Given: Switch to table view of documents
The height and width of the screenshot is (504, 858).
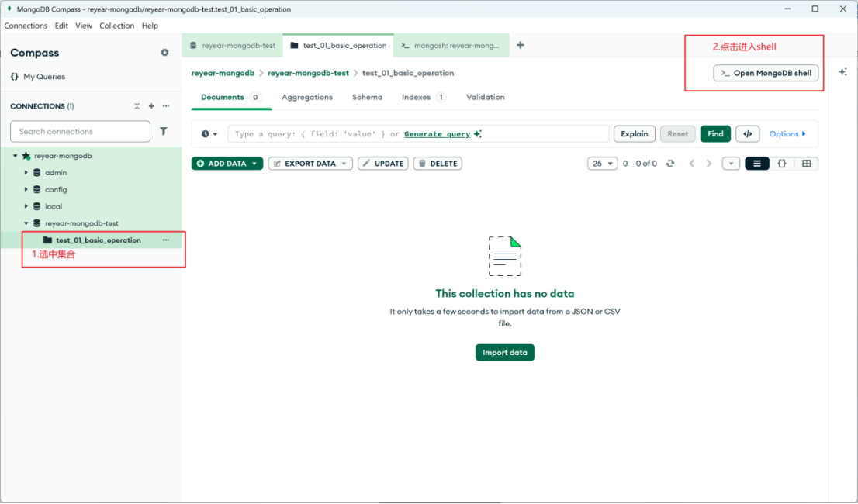Looking at the screenshot, I should click(x=807, y=164).
